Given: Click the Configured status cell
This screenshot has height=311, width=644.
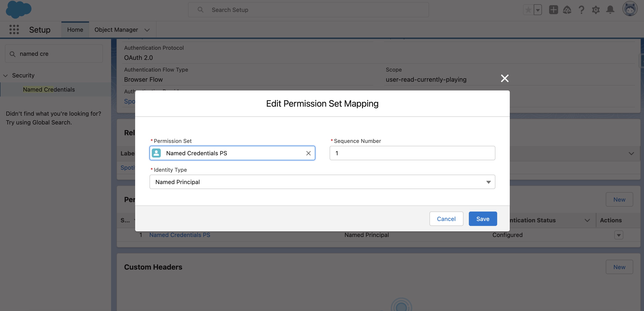Looking at the screenshot, I should click(507, 235).
